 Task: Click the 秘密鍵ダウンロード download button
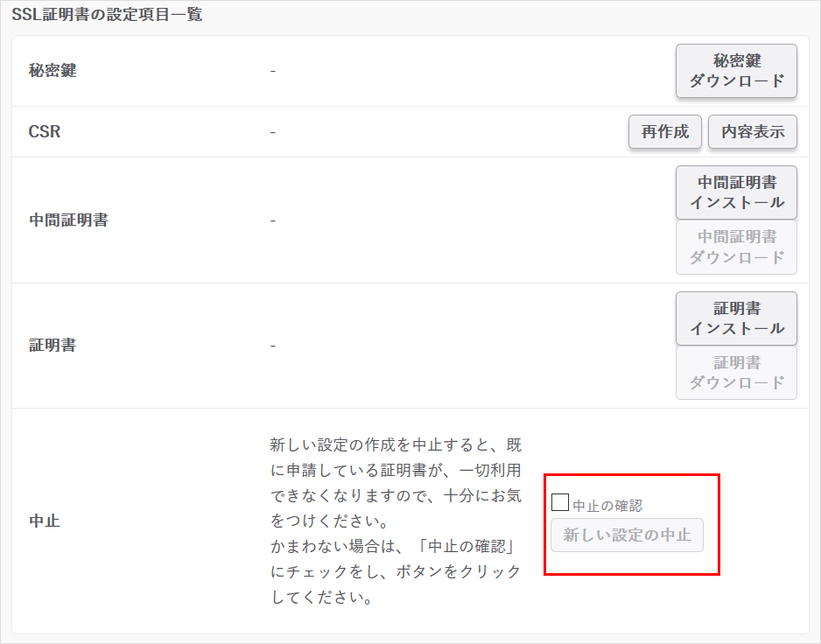point(736,71)
